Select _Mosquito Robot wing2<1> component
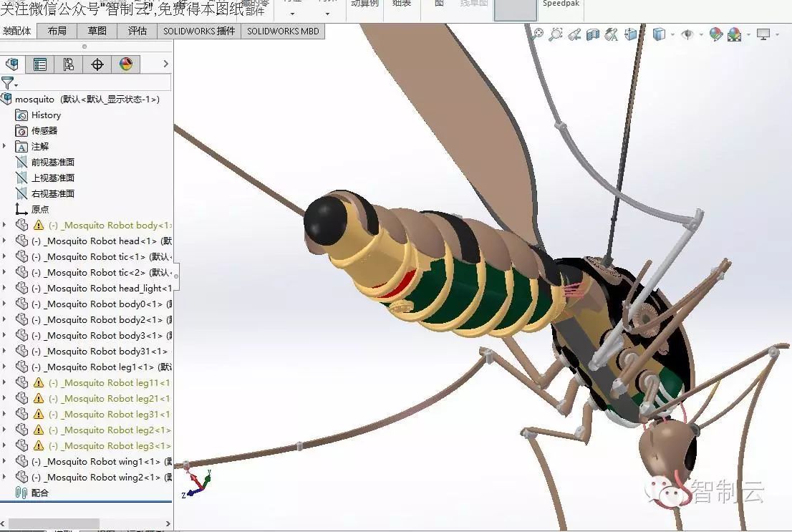Viewport: 792px width, 532px height. [x=94, y=477]
